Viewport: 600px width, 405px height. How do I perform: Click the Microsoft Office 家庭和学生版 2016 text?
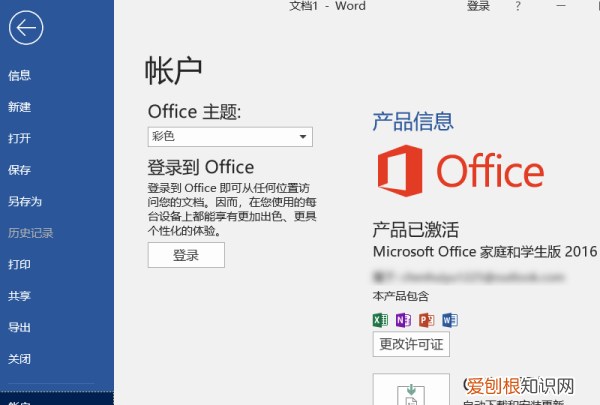click(x=485, y=251)
